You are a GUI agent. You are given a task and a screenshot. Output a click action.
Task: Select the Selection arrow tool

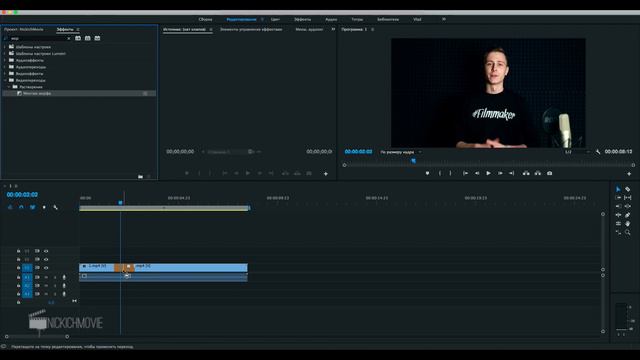[x=618, y=189]
